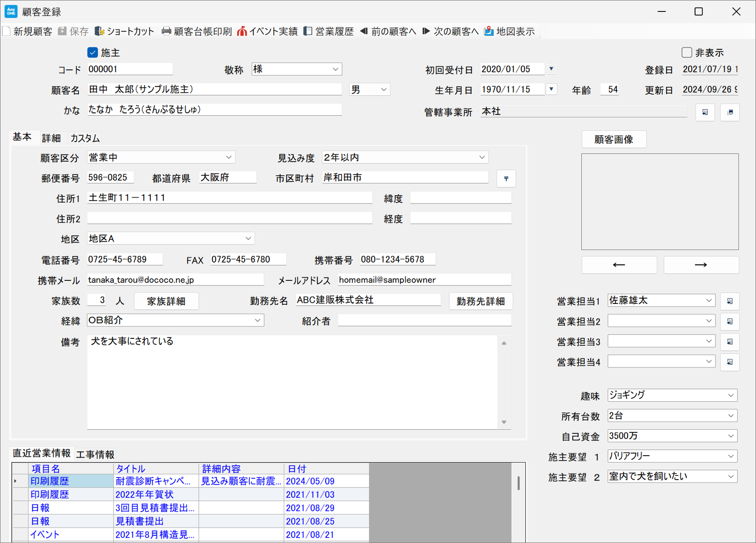Switch to the 詳細 tab
The width and height of the screenshot is (756, 543).
pos(51,138)
